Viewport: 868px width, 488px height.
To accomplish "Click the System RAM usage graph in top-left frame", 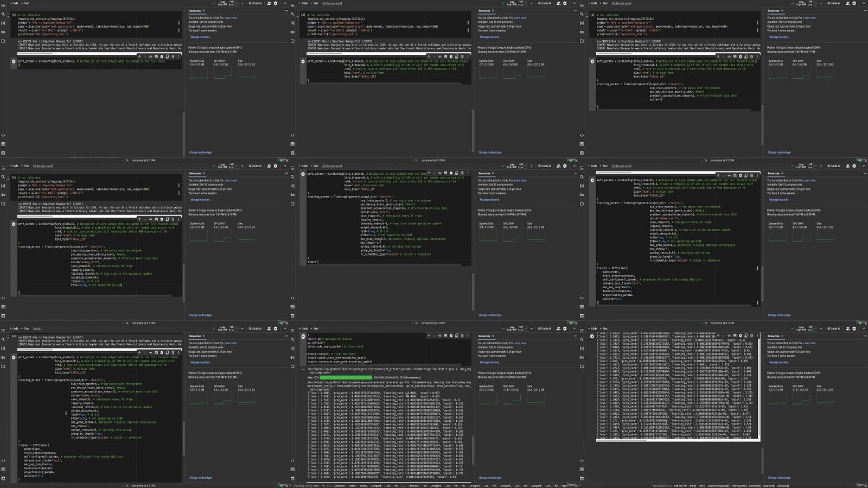I will [x=199, y=73].
